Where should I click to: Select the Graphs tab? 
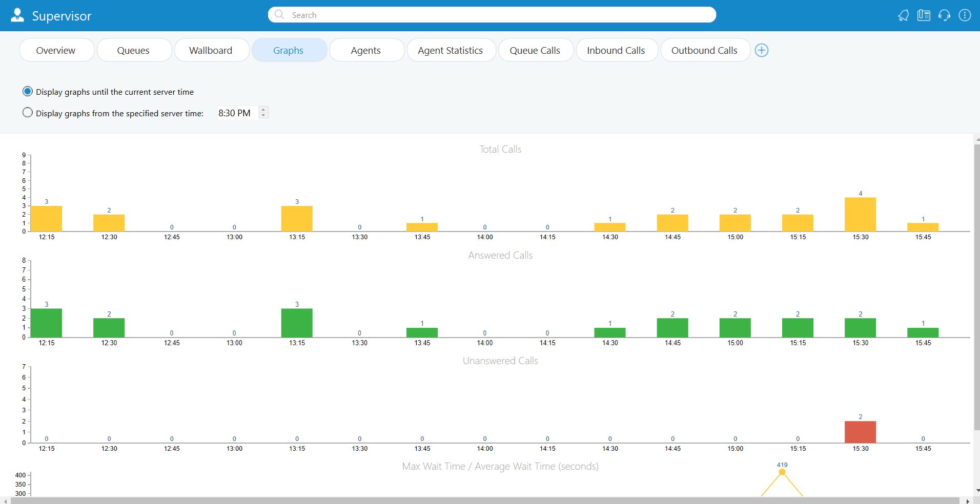pos(289,50)
